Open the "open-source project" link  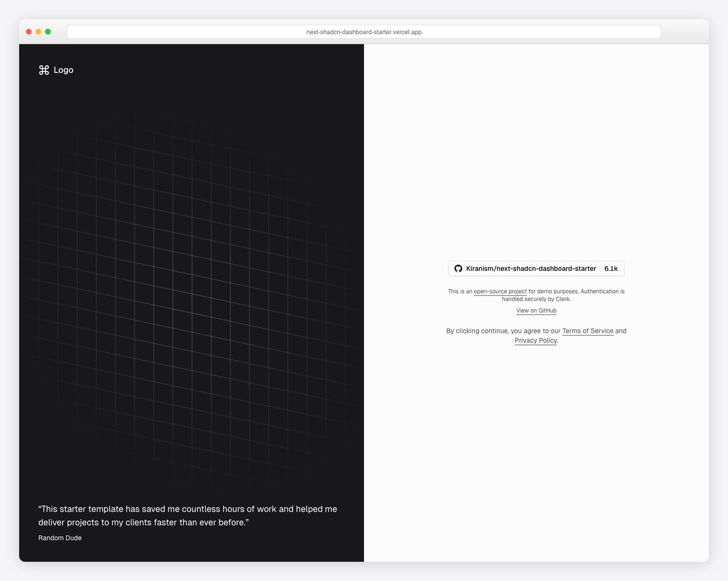(500, 291)
